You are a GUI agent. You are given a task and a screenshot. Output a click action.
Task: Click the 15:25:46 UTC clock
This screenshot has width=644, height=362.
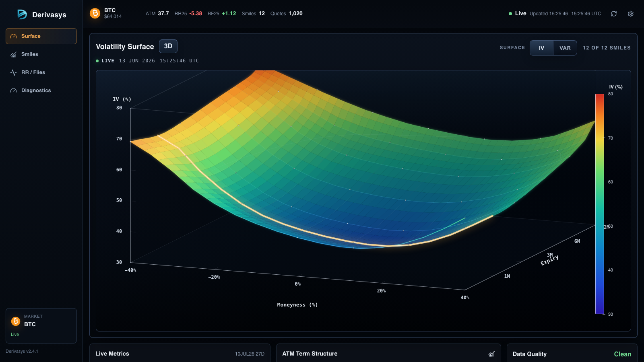586,14
